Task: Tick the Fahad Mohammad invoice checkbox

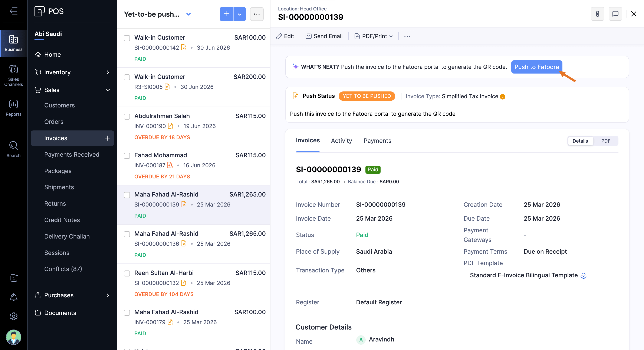Action: pyautogui.click(x=127, y=156)
